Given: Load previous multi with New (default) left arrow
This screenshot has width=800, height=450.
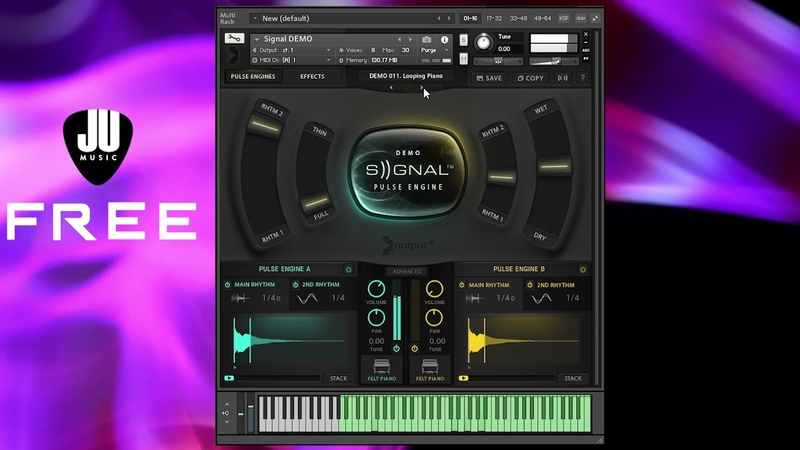Looking at the screenshot, I should [439, 18].
